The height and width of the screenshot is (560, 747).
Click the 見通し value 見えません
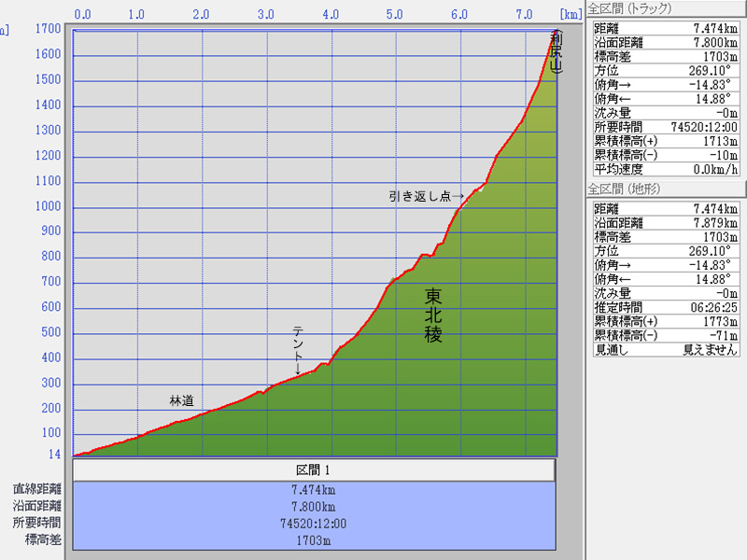point(709,350)
